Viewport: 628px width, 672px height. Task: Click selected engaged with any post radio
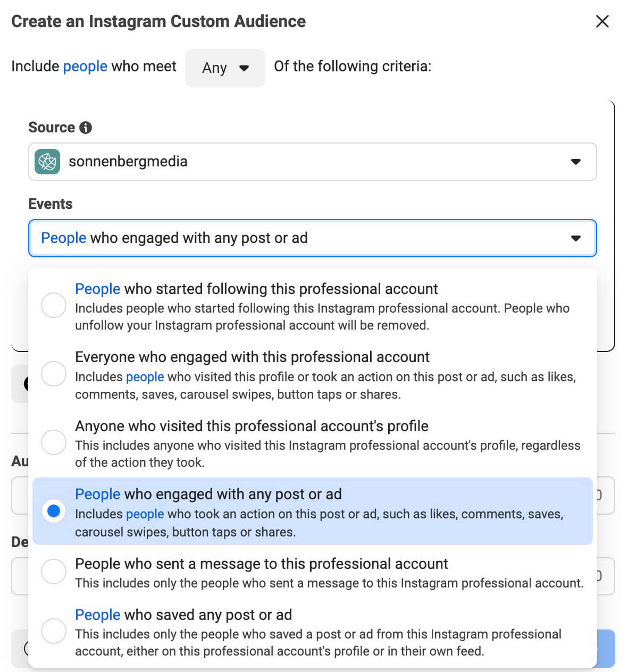[54, 511]
